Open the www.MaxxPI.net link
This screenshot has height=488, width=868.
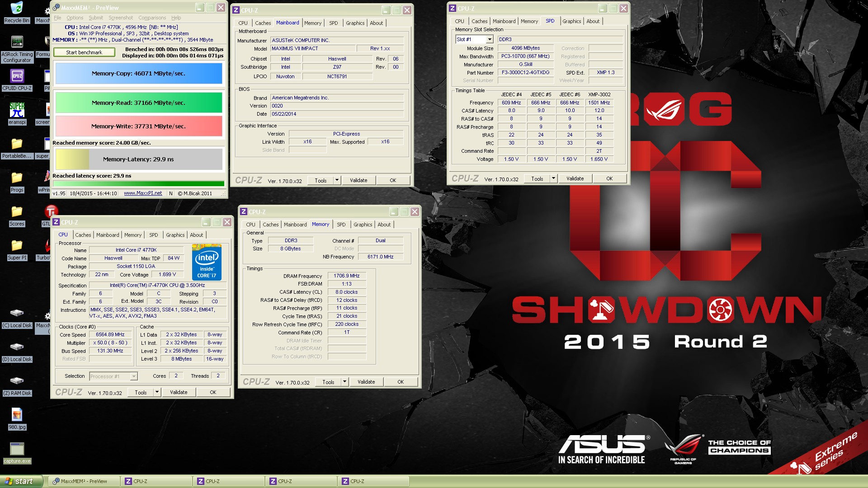tap(143, 193)
